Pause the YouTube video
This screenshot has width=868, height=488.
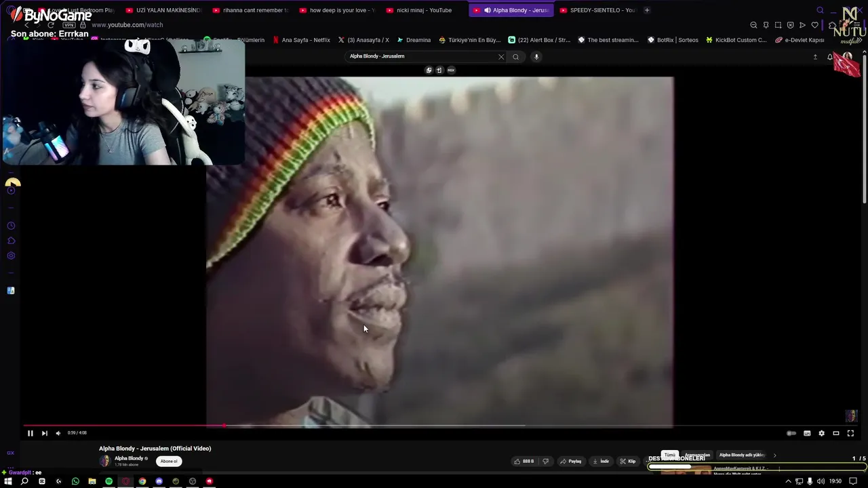point(30,433)
